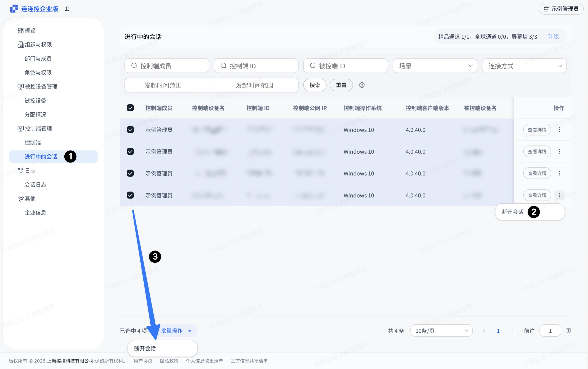Go to next page arrow in pagination
Viewport: 588px width, 369px height.
point(512,330)
